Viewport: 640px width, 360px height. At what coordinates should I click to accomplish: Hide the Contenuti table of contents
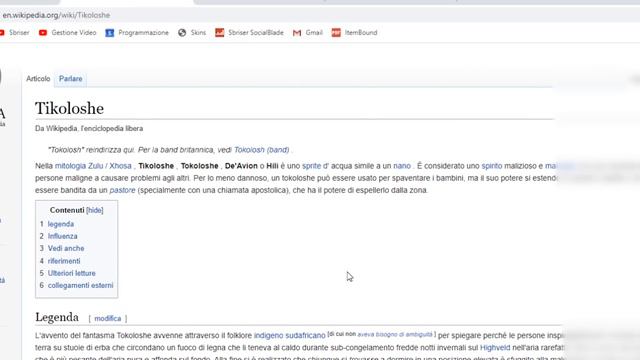[x=95, y=210]
